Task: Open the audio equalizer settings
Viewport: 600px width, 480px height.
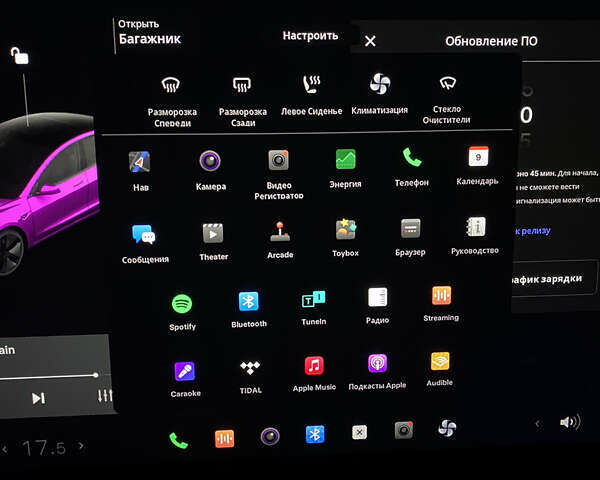Action: (x=104, y=396)
